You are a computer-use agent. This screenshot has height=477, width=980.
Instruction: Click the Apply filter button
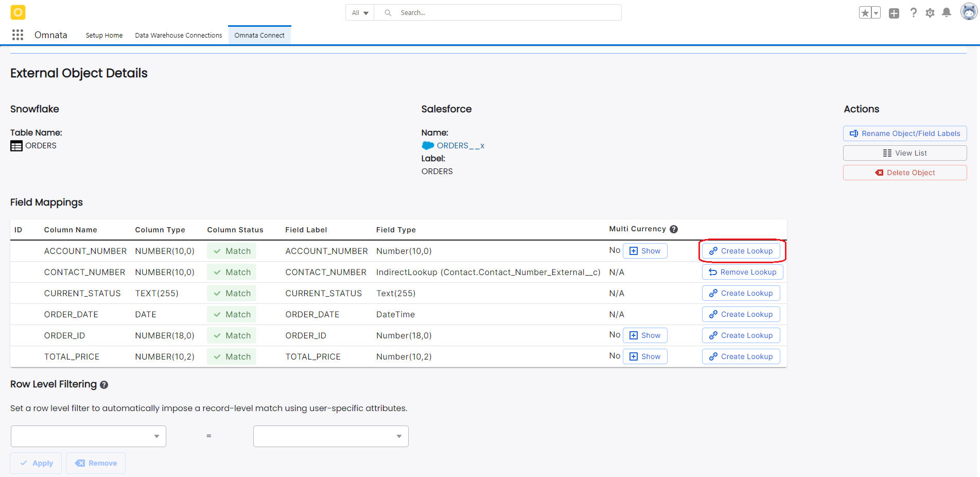coord(36,463)
